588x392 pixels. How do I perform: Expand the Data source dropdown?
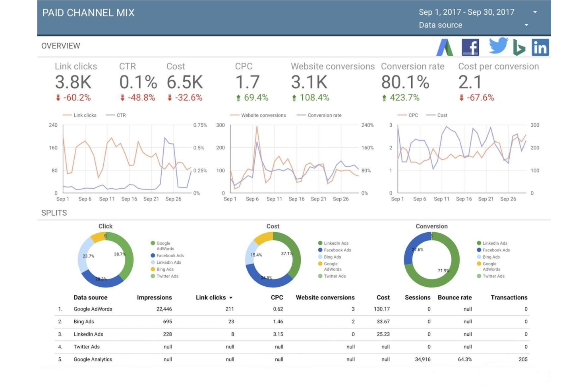point(526,25)
